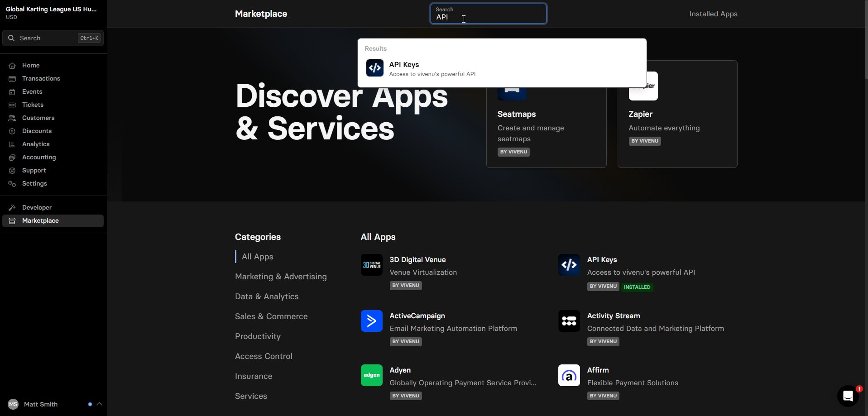Screen dimensions: 868x416
Task: Open Installed Apps link
Action: click(x=713, y=14)
